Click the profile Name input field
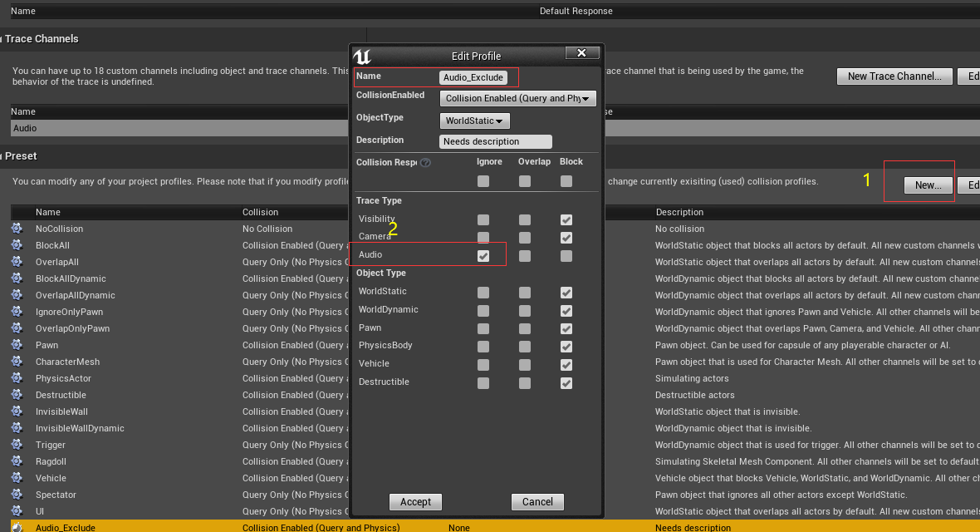This screenshot has height=532, width=980. tap(473, 77)
